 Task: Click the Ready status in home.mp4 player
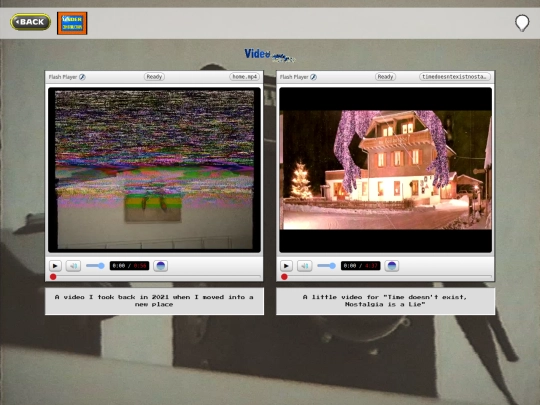pyautogui.click(x=154, y=77)
